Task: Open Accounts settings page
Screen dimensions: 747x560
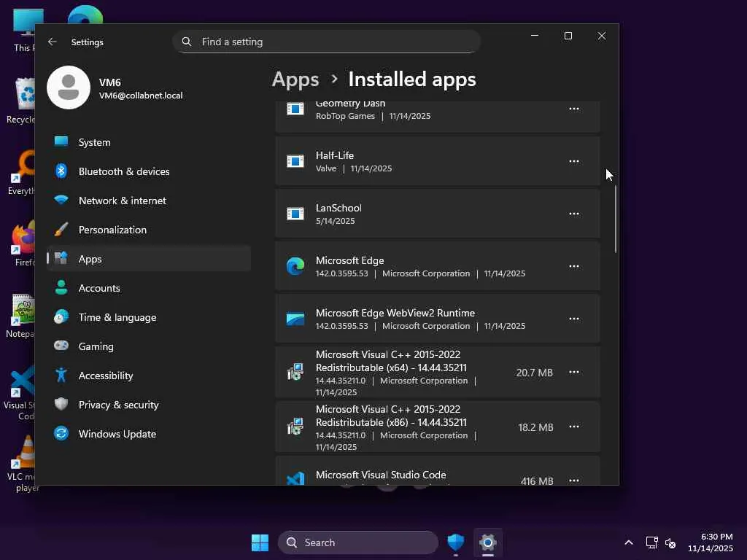Action: coord(149,287)
